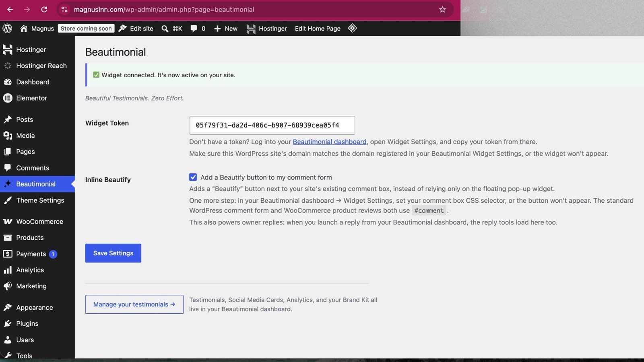This screenshot has height=362, width=644.
Task: Click the #comment code text
Action: 429,210
